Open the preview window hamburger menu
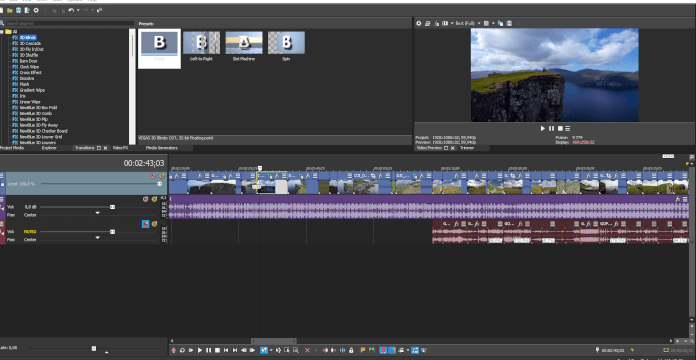The image size is (696, 360). (567, 128)
